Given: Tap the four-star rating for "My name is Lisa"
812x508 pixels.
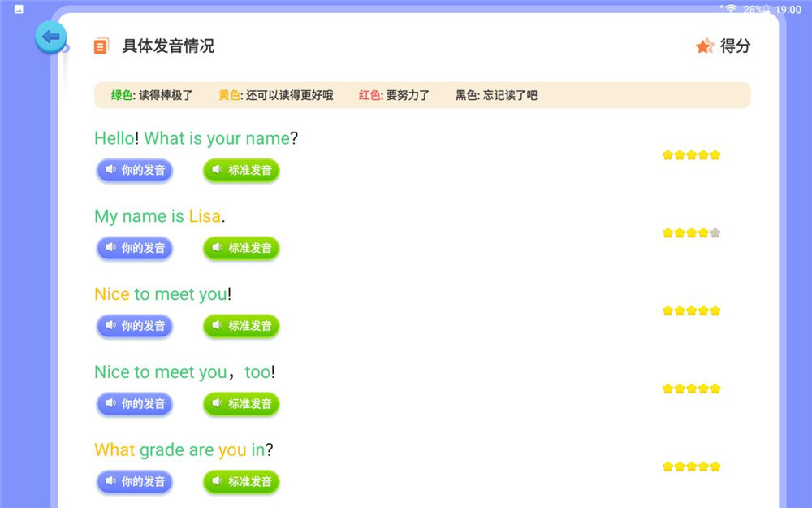Looking at the screenshot, I should coord(691,233).
